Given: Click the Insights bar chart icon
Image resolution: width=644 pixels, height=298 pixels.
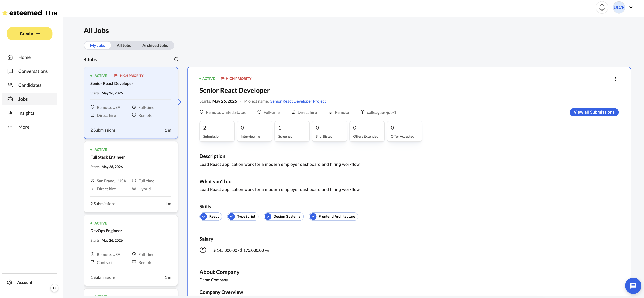Looking at the screenshot, I should 10,113.
